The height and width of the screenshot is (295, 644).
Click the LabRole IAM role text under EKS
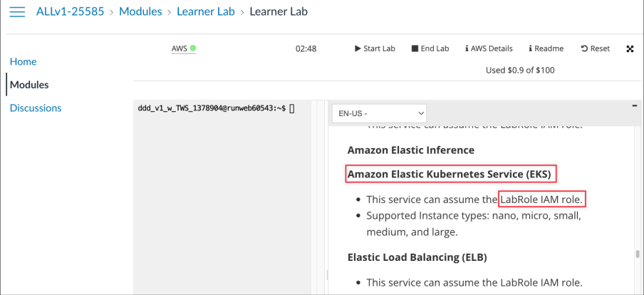pos(541,200)
